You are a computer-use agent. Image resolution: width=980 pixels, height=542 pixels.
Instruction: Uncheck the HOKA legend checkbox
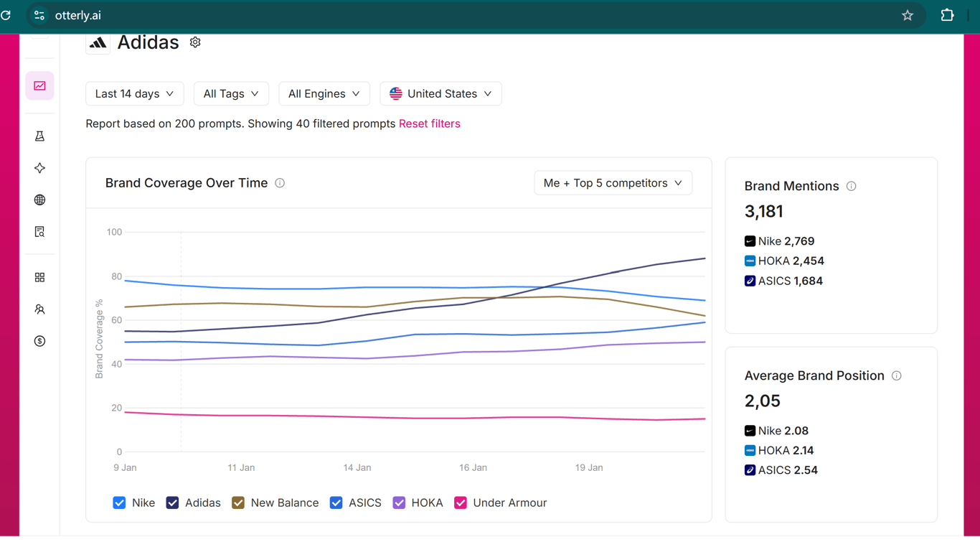point(399,503)
